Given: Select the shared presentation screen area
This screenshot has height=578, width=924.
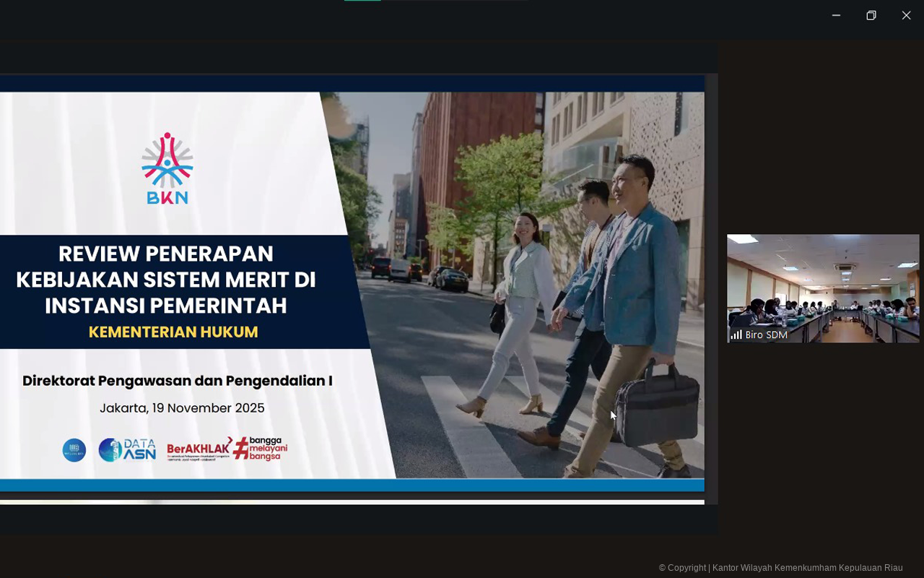Looking at the screenshot, I should tap(352, 289).
